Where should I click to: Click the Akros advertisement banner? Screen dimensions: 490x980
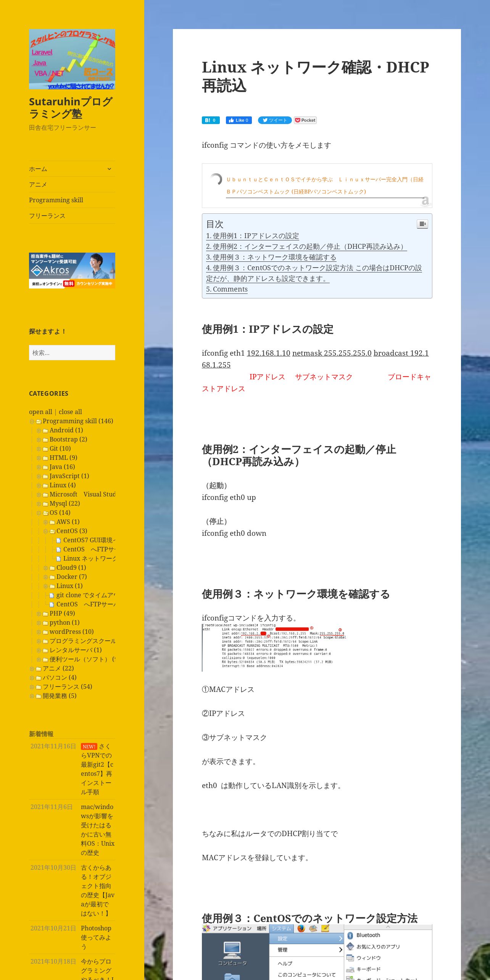[x=72, y=270]
